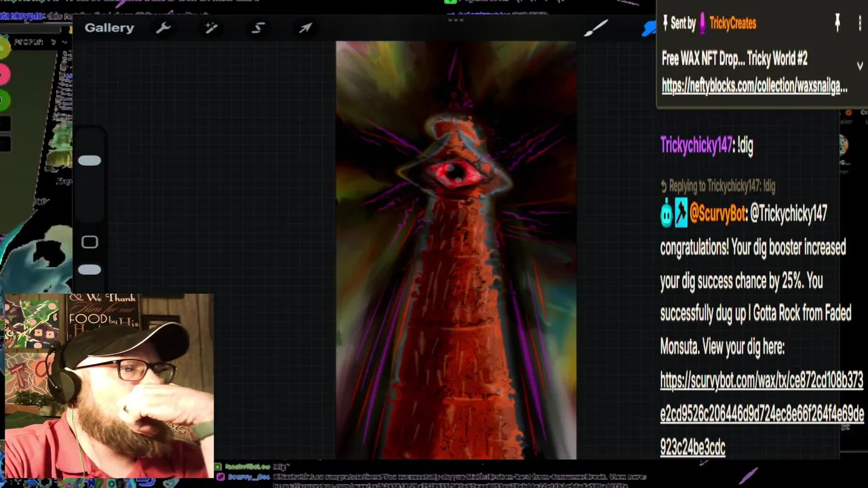Click the ScurvyBot pickaxe badge icon

pyautogui.click(x=681, y=213)
